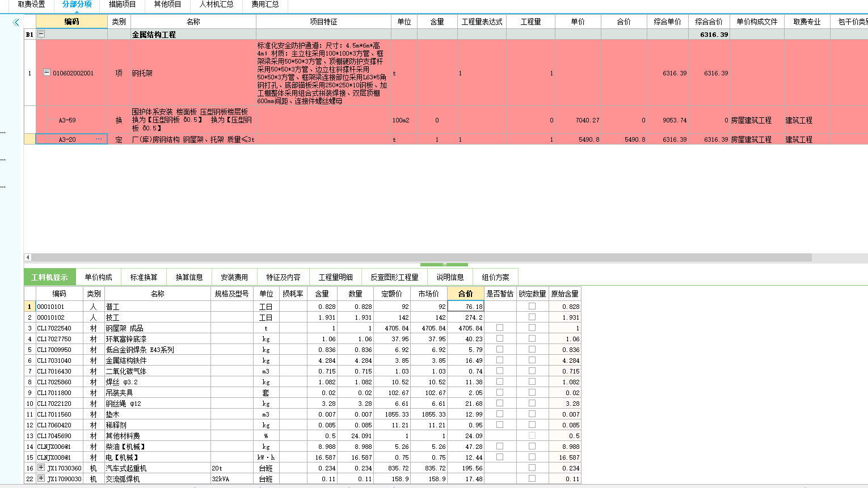Select the 工料机显示 tab
Image resolution: width=868 pixels, height=488 pixels.
[49, 277]
